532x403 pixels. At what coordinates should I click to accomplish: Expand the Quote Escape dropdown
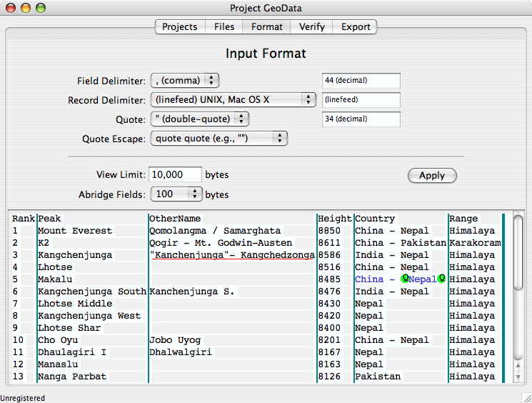(219, 138)
